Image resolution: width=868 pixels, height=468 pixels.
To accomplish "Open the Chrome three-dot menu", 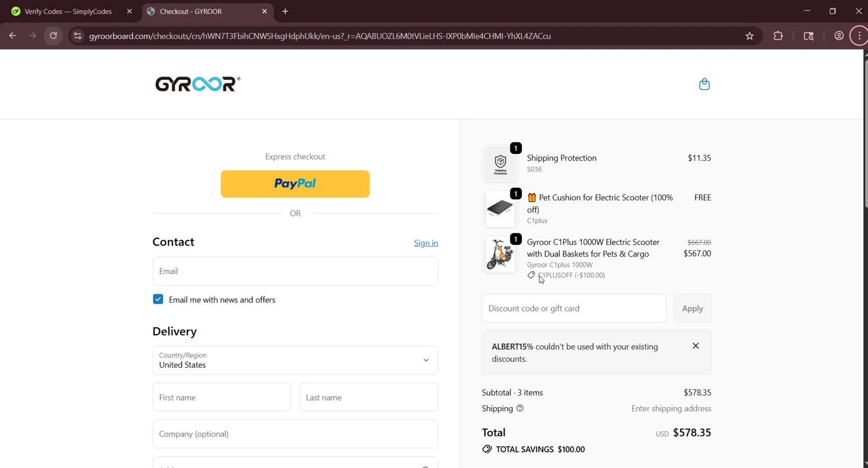I will (859, 36).
